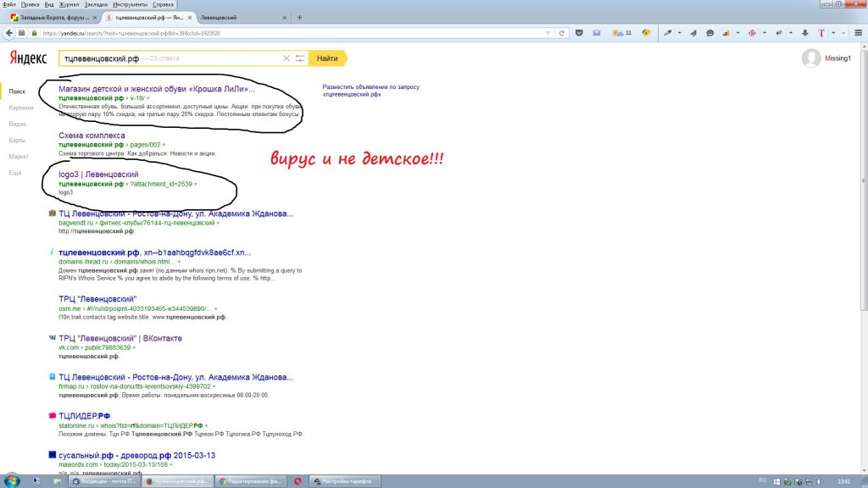Click the yellow circle badge icon with 4
The image size is (868, 488).
[646, 33]
